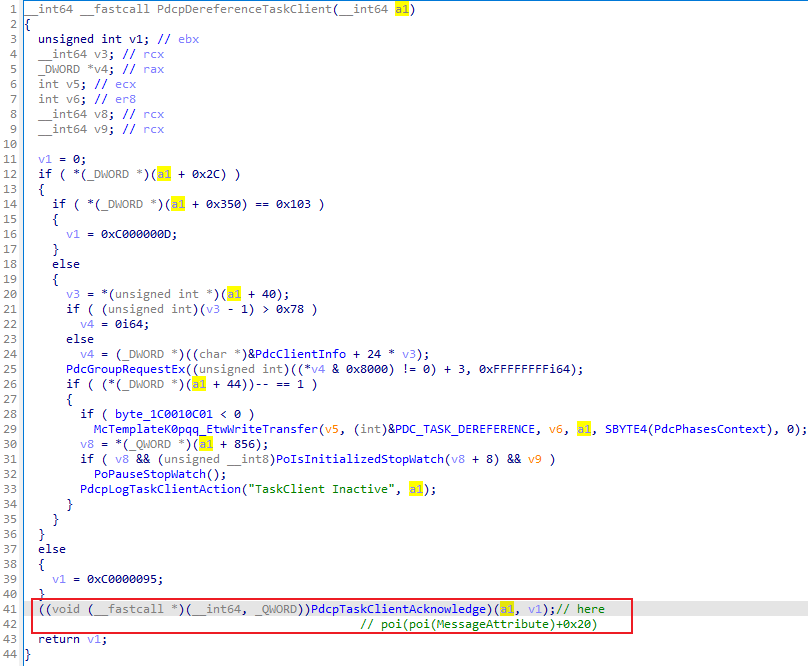808x666 pixels.
Task: Select the PdcClientInfo global variable
Action: tap(300, 354)
